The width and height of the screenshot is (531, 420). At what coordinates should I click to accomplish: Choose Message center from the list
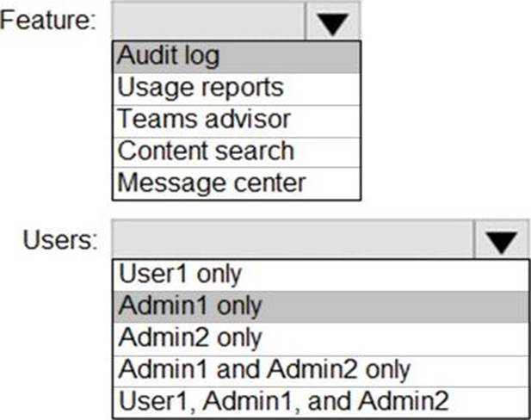[x=236, y=183]
